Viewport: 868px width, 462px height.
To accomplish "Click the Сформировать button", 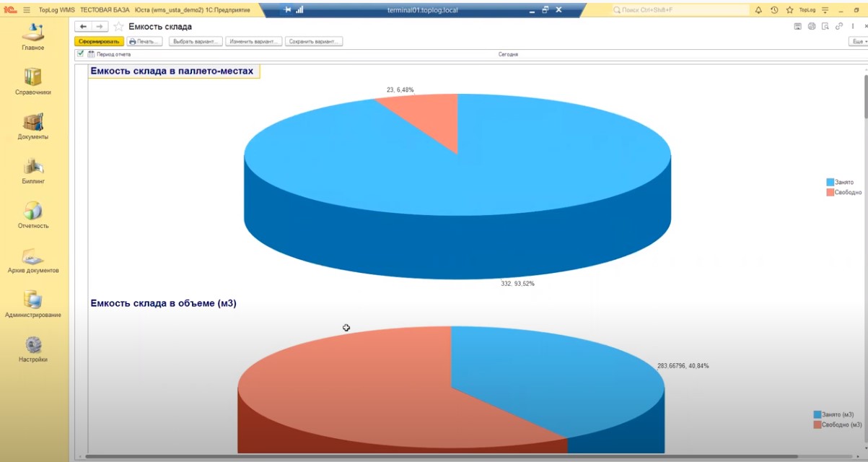I will click(x=99, y=42).
